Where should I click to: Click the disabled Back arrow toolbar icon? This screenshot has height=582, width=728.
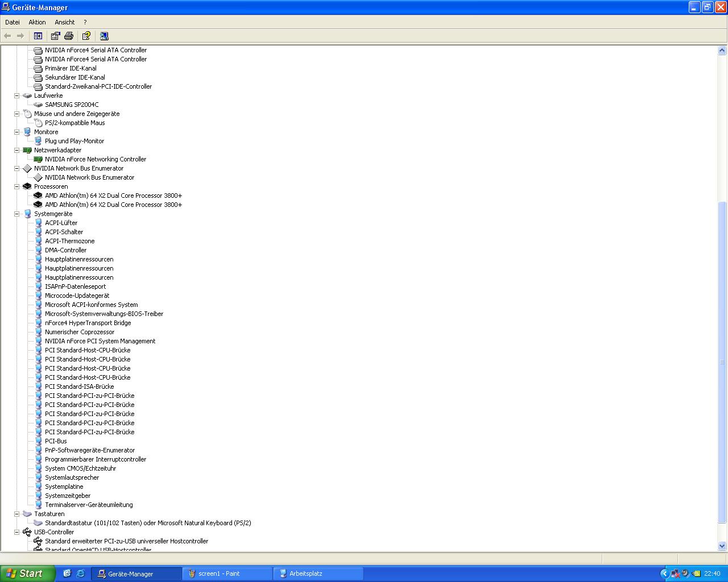[7, 36]
